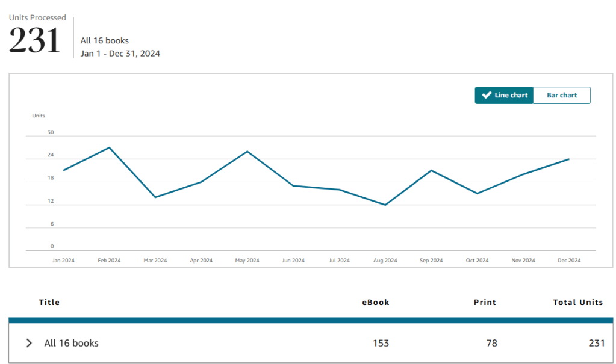Select the Line chart toggle option
This screenshot has width=616, height=364.
[505, 96]
